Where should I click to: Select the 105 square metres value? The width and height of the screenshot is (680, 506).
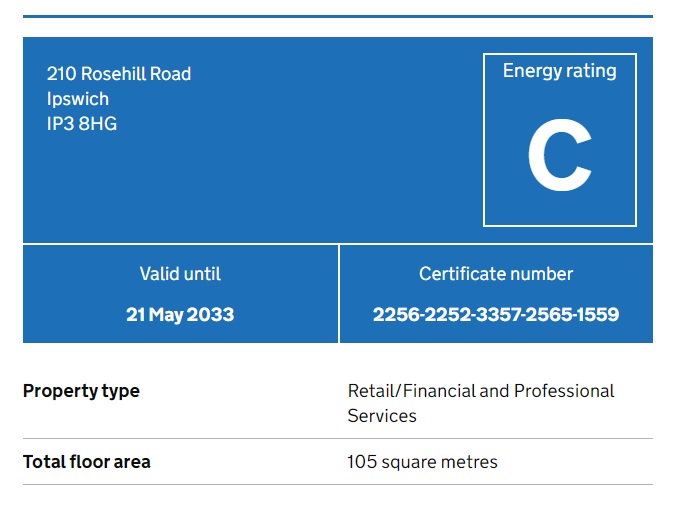click(422, 462)
